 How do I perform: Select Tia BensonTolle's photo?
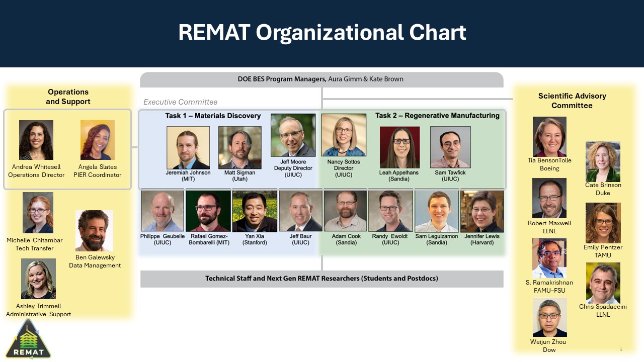tap(549, 136)
